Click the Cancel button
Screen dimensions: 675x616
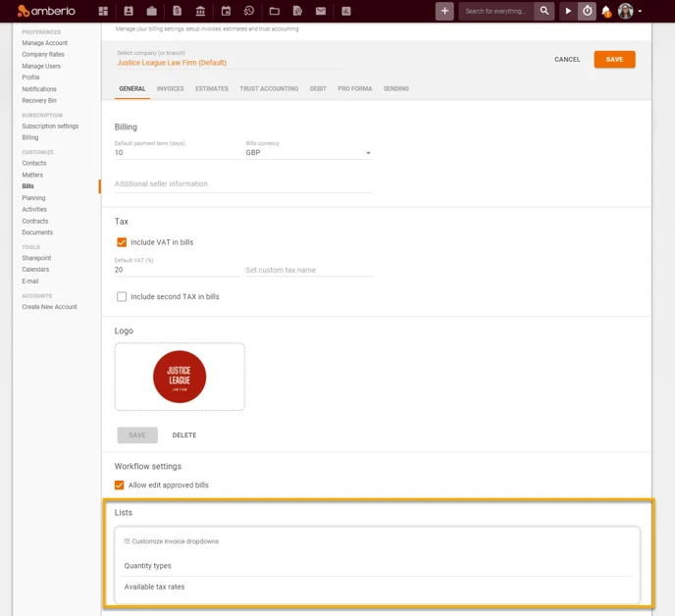point(567,60)
